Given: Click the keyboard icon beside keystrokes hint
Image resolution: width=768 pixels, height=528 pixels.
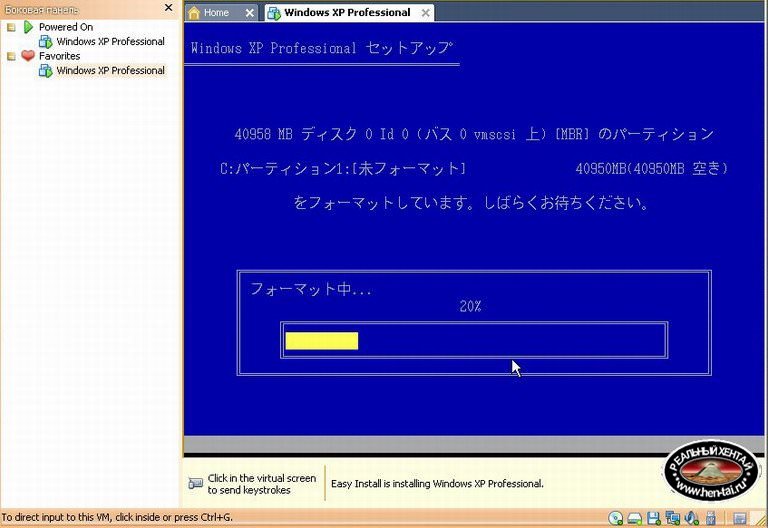Looking at the screenshot, I should (195, 484).
